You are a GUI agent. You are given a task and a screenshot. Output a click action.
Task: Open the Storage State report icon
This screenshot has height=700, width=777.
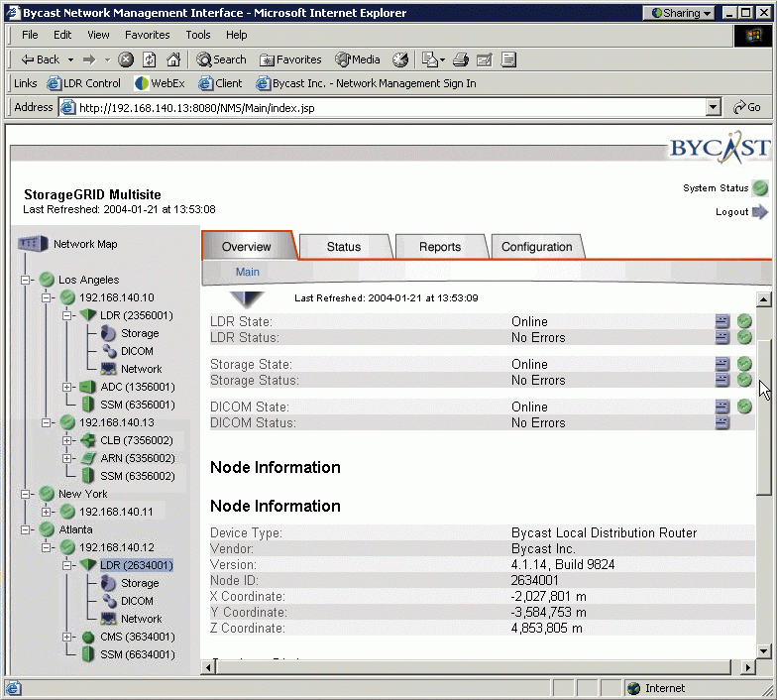tap(721, 364)
